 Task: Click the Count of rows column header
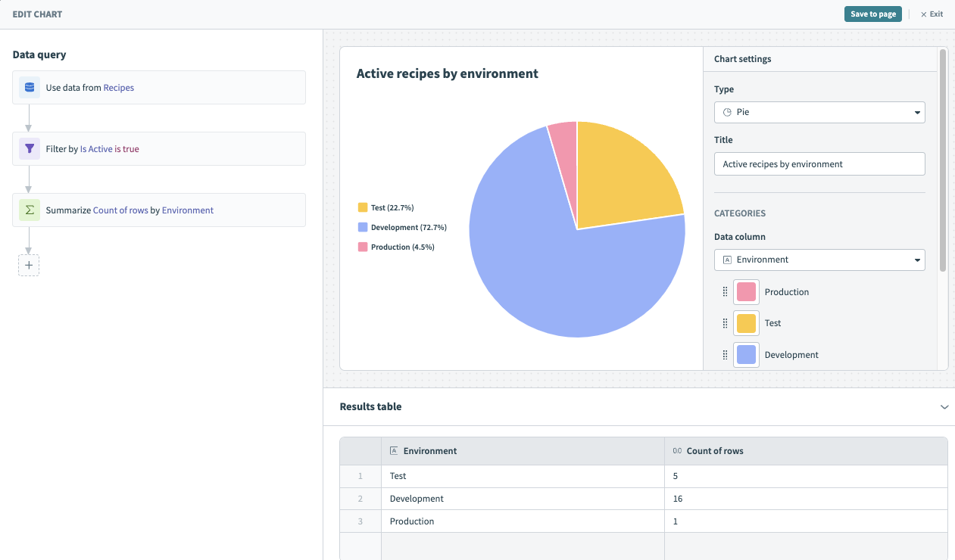[714, 451]
